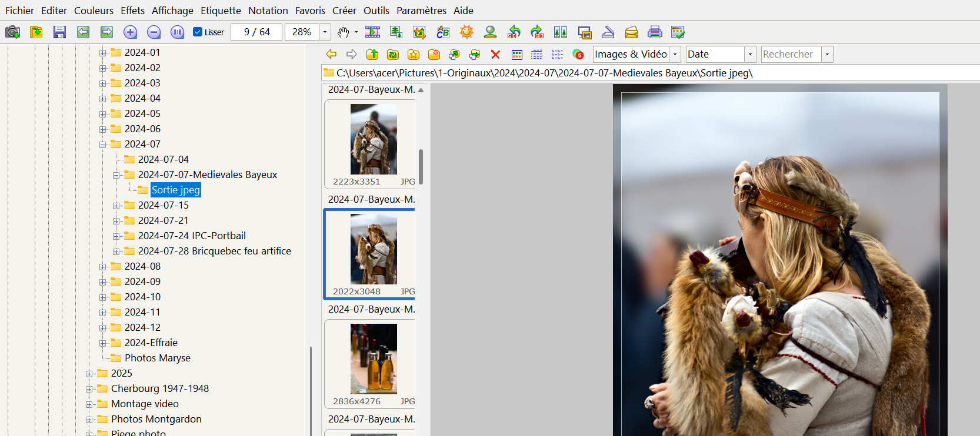Expand the 2024-08 folder node
Screen dimensions: 980x436
coord(103,267)
